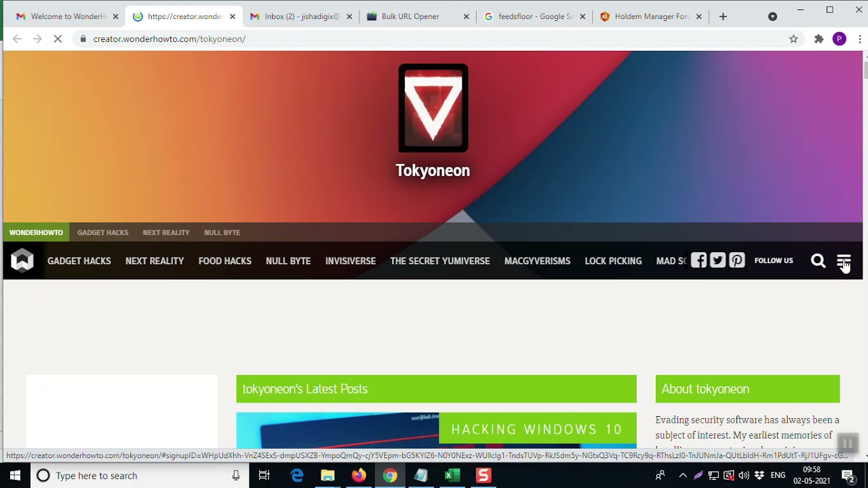868x488 pixels.
Task: Go back using the browser back arrow
Action: click(x=17, y=39)
